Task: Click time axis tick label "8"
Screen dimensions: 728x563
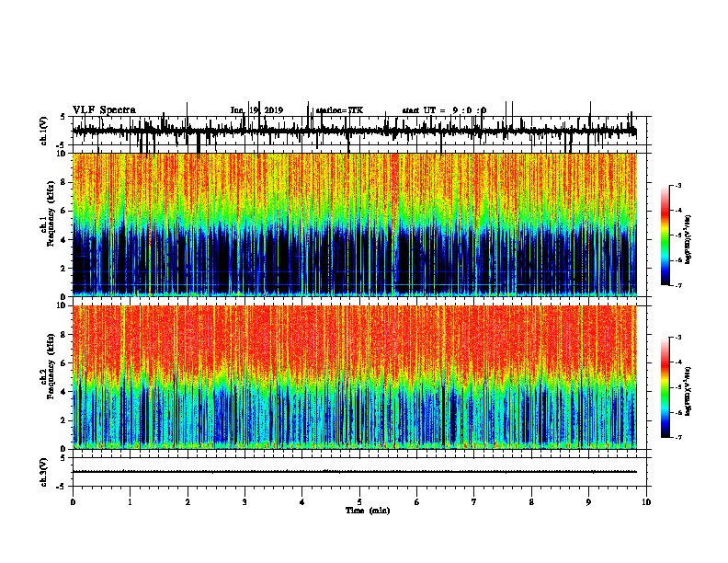Action: click(531, 502)
